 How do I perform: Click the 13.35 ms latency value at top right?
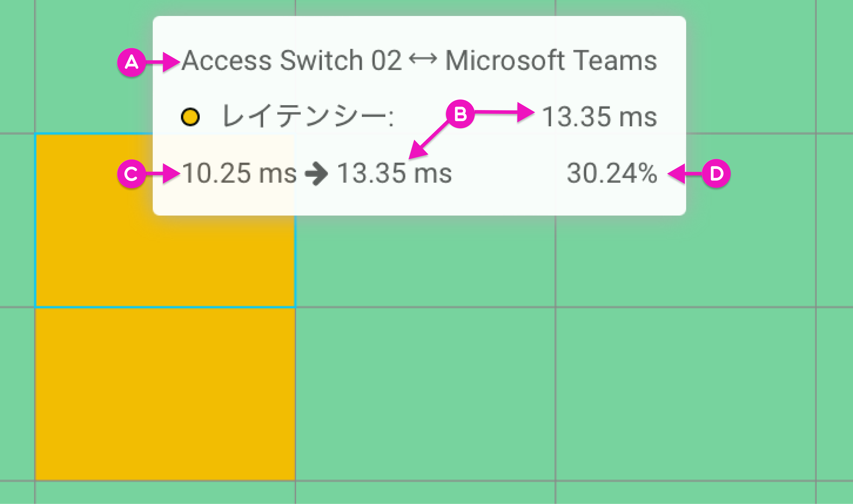[599, 117]
